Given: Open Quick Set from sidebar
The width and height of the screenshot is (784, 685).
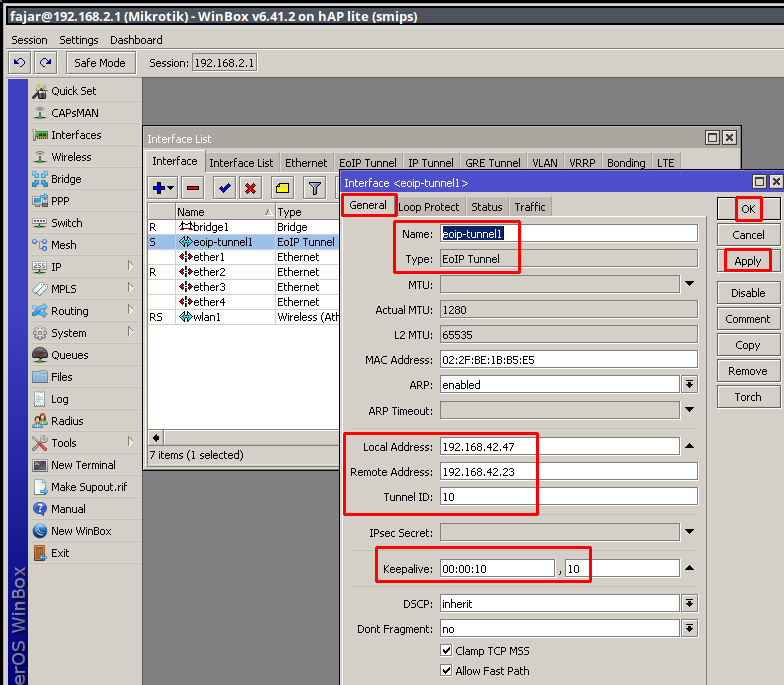Looking at the screenshot, I should click(74, 91).
